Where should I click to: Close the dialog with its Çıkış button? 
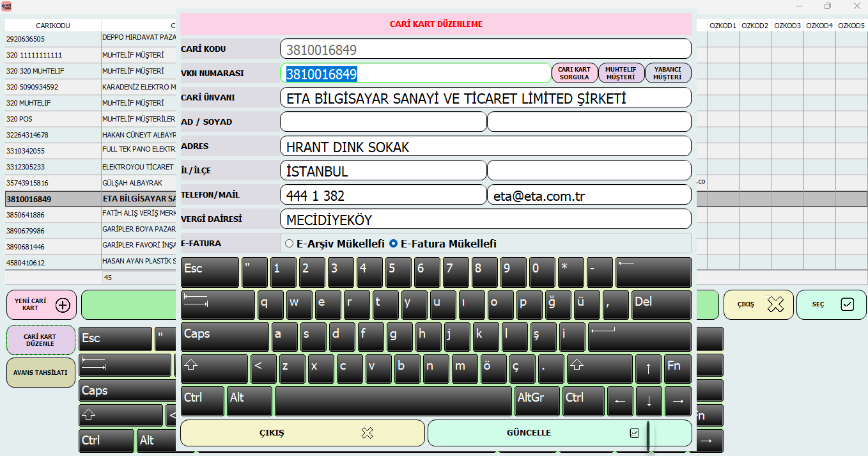click(302, 433)
